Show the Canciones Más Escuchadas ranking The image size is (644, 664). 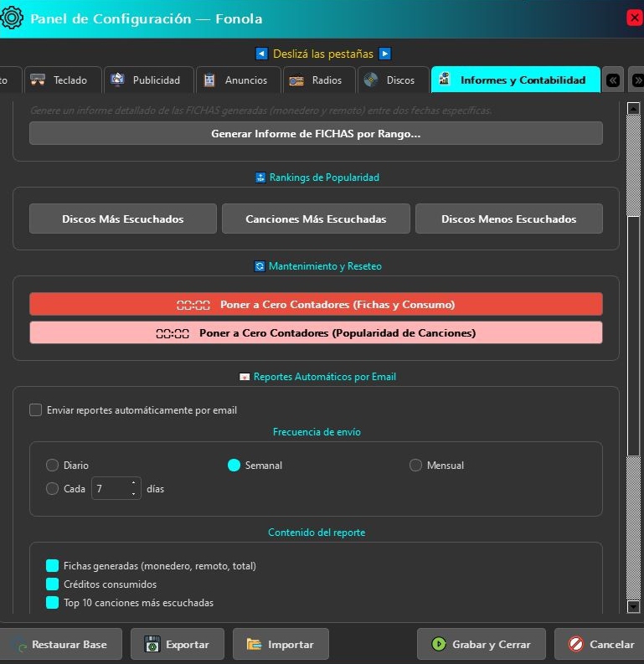(316, 219)
